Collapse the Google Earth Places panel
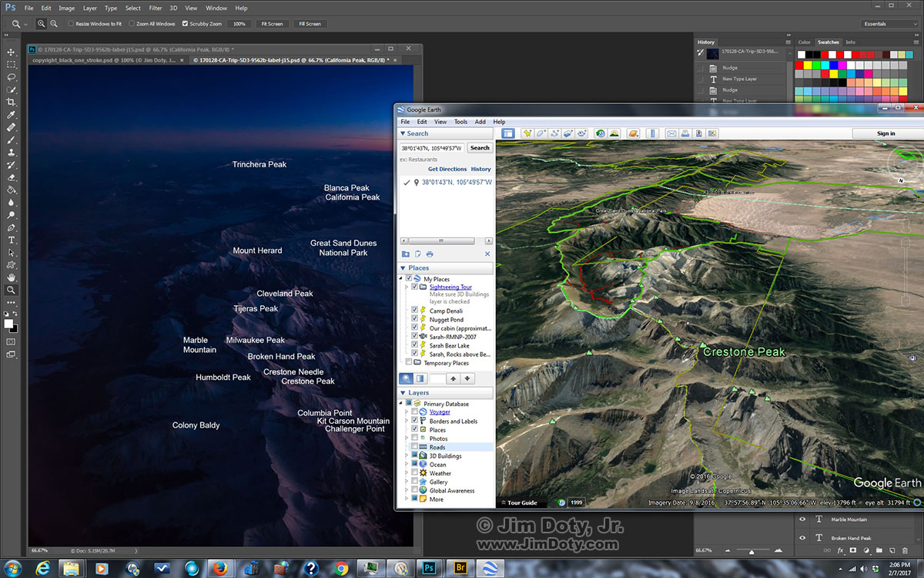 pos(403,268)
